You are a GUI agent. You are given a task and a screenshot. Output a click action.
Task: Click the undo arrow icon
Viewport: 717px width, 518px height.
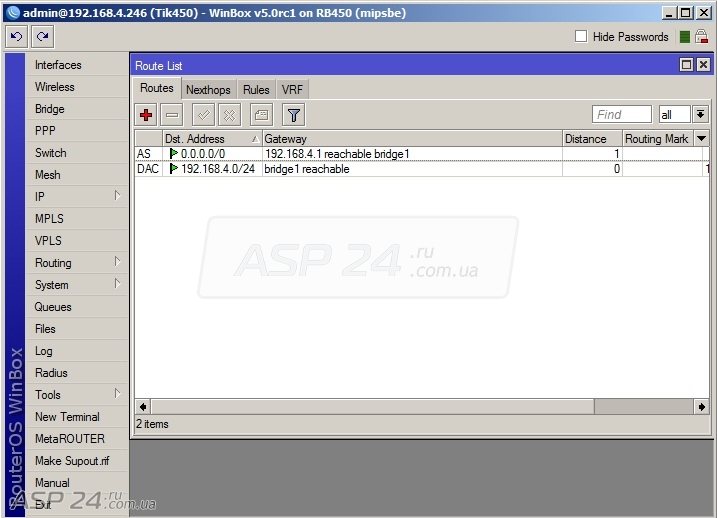point(16,37)
